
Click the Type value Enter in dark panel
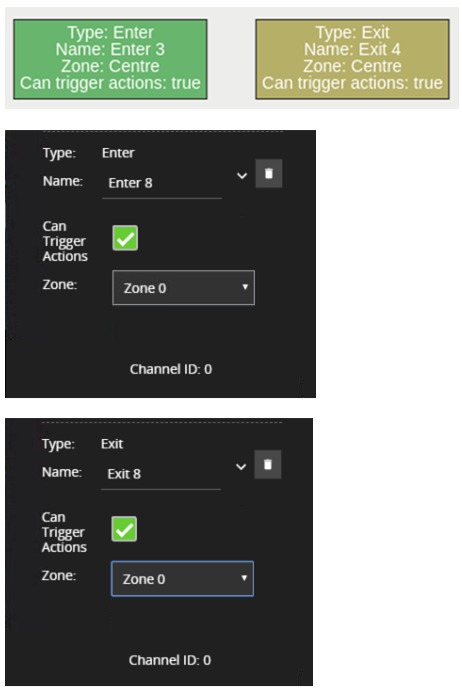point(118,153)
